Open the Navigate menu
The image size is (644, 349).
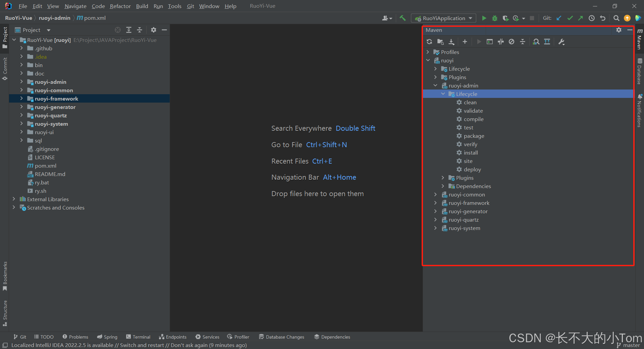75,6
